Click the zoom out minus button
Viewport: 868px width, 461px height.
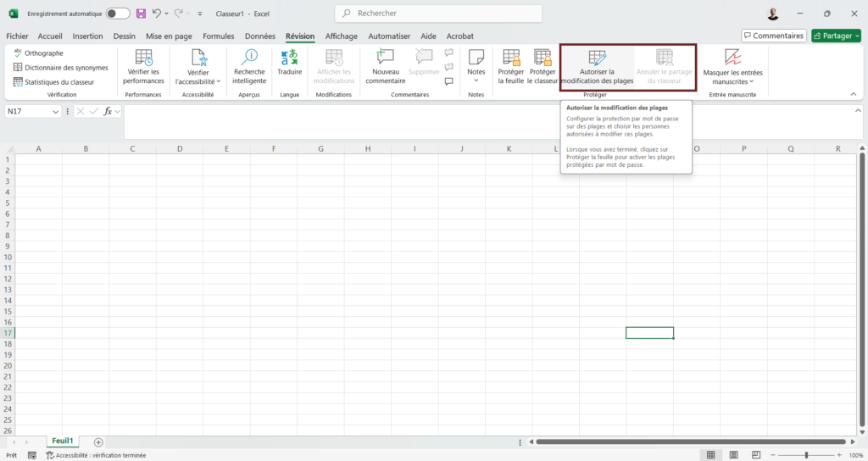[773, 455]
